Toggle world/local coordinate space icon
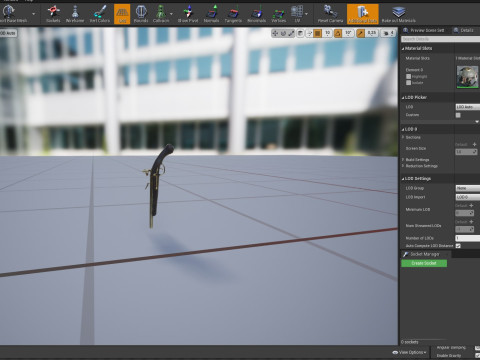Viewport: 480px width, 360px height. pos(300,33)
